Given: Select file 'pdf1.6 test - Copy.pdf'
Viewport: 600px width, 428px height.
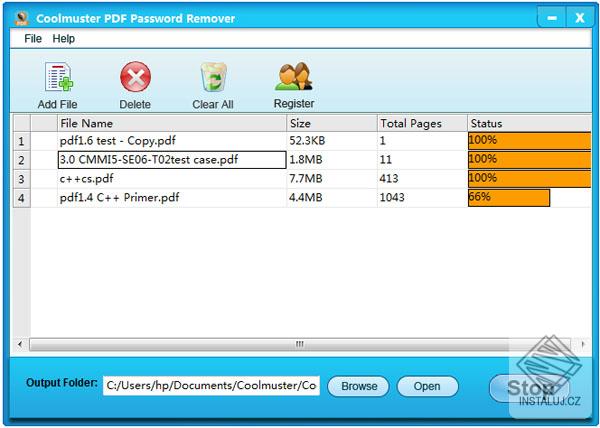Looking at the screenshot, I should 172,141.
